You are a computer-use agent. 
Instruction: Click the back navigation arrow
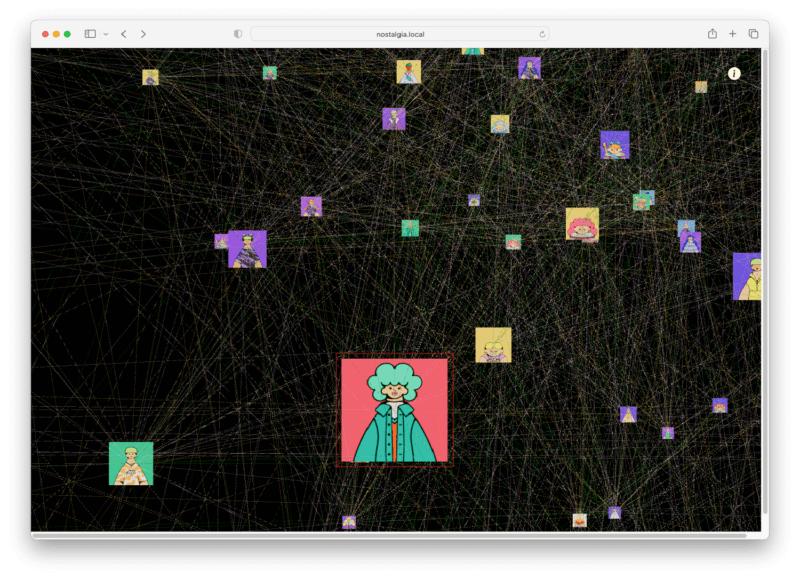122,32
